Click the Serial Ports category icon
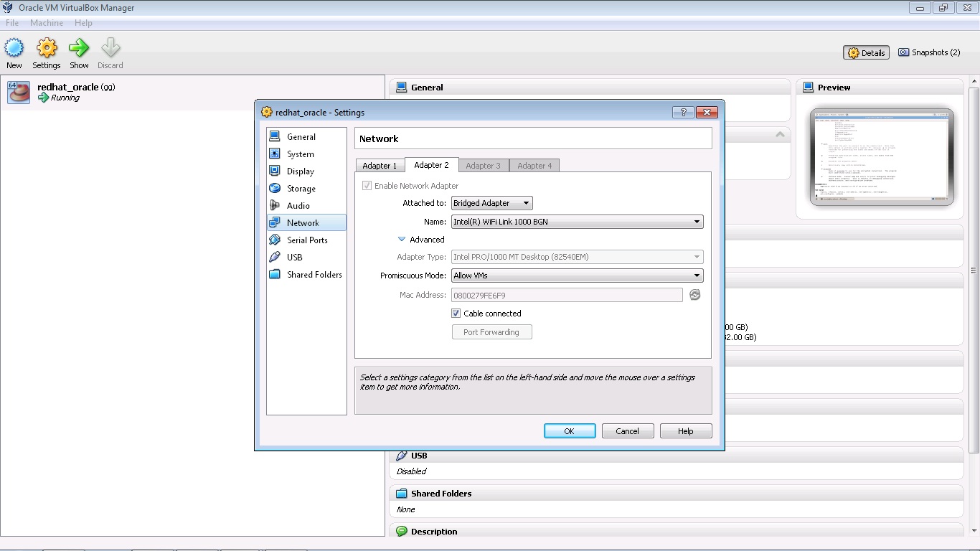The width and height of the screenshot is (980, 551). tap(275, 240)
